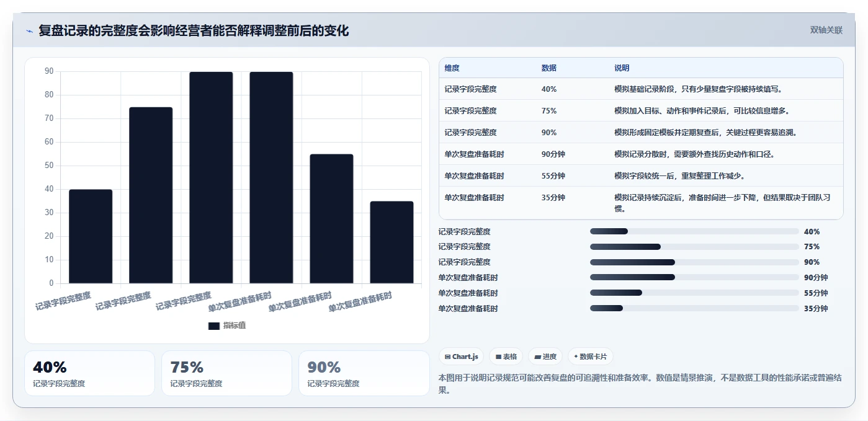Click the chart bar reaching 40
Viewport: 868px width, 421px height.
[x=91, y=236]
